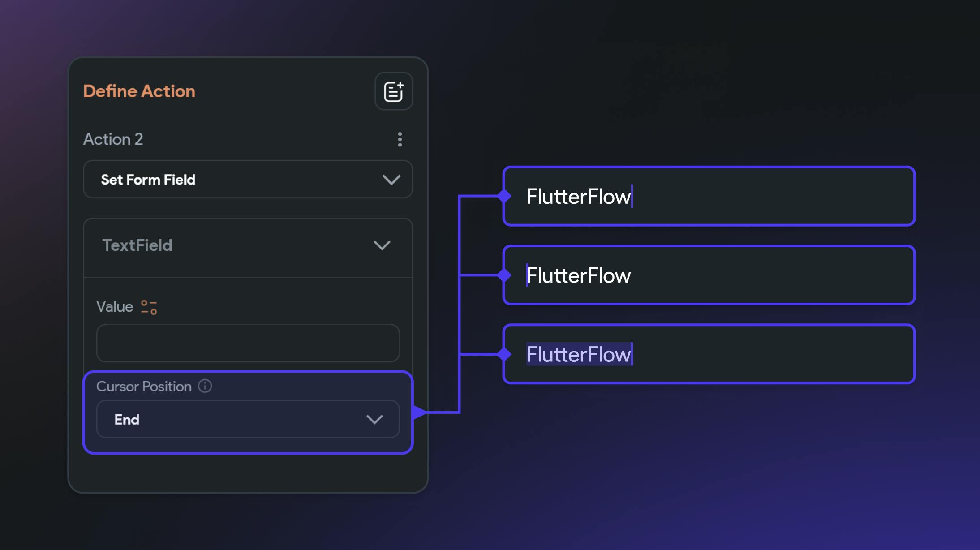This screenshot has height=550, width=980.
Task: Click FlutterFlow field with highlighted text
Action: pyautogui.click(x=709, y=354)
